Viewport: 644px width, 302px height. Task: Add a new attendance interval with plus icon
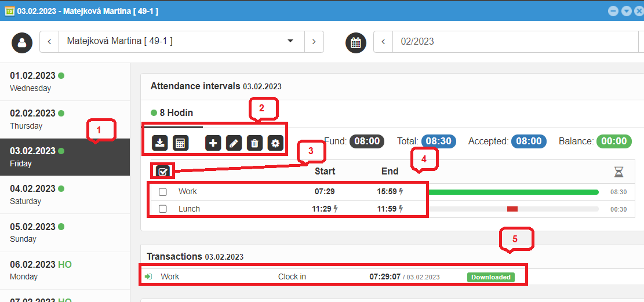[213, 143]
